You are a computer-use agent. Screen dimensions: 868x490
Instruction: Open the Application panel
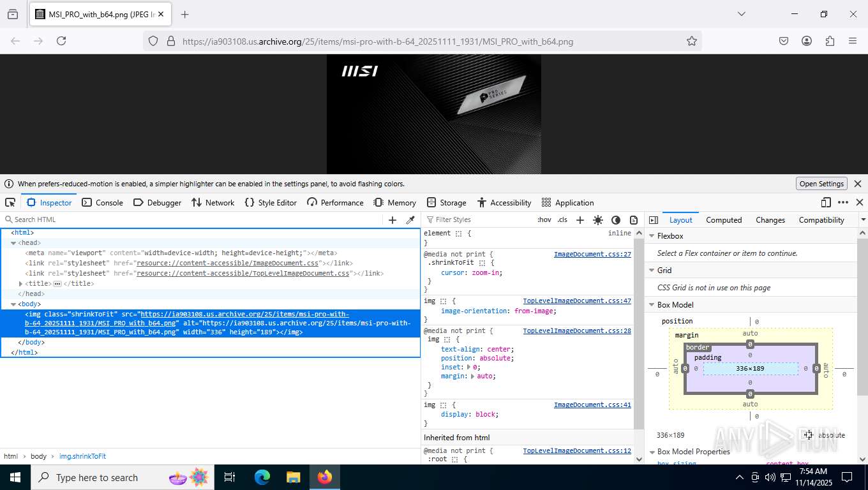[567, 202]
